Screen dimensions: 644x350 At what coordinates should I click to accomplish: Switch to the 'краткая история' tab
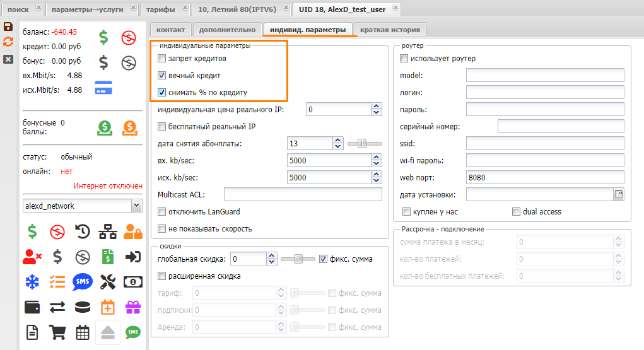391,30
